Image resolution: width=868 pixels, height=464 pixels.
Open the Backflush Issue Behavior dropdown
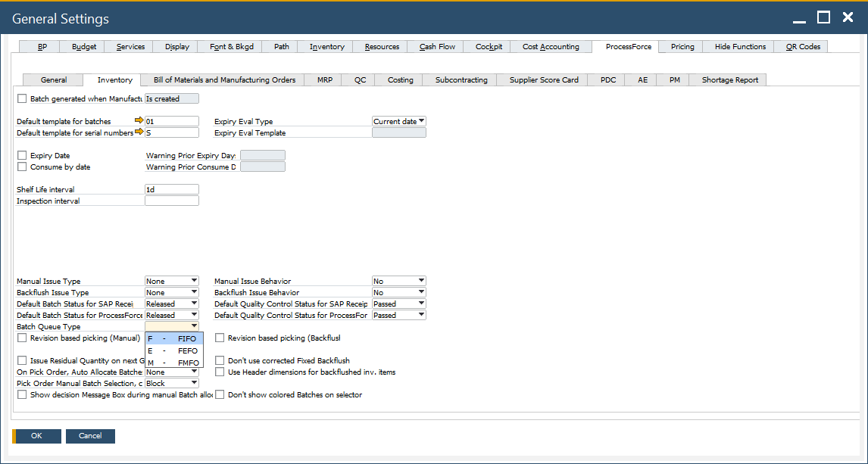[421, 292]
